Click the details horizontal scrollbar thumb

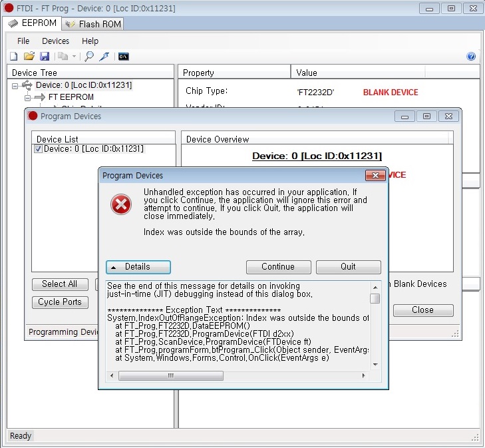point(171,375)
